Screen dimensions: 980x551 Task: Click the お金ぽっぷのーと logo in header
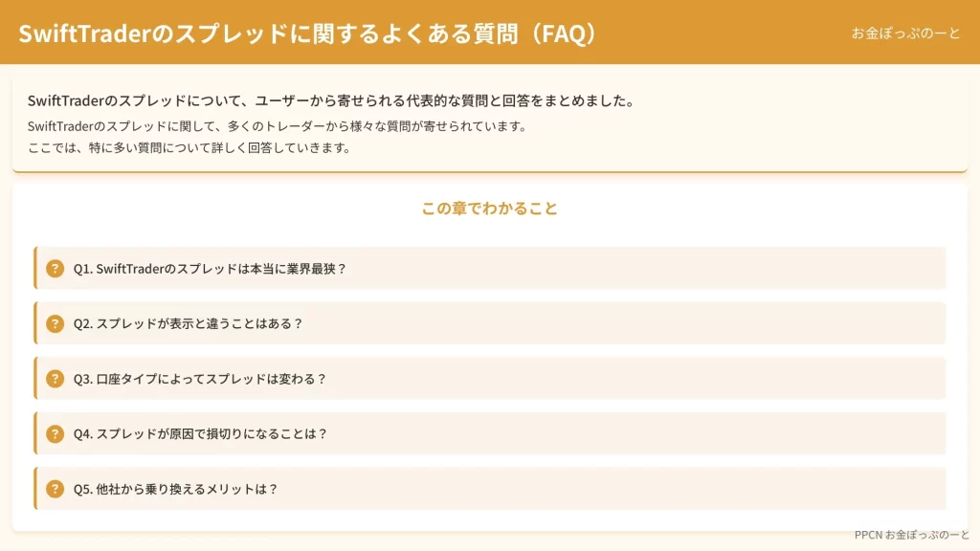pyautogui.click(x=905, y=33)
